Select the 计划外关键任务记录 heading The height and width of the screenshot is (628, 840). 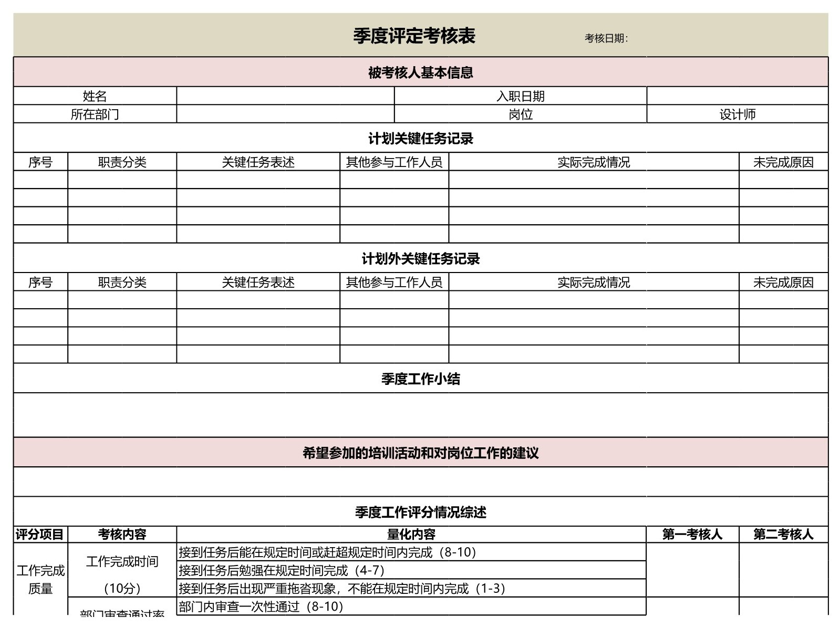pyautogui.click(x=420, y=258)
